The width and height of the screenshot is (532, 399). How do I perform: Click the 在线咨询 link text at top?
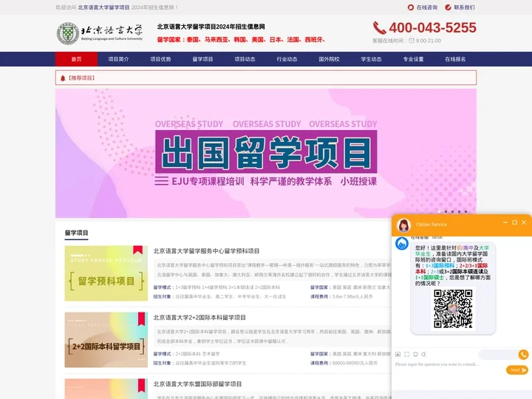427,7
